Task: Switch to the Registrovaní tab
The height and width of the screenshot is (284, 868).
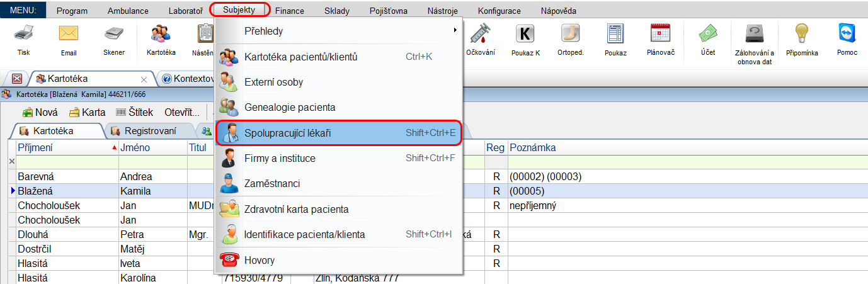Action: click(150, 131)
